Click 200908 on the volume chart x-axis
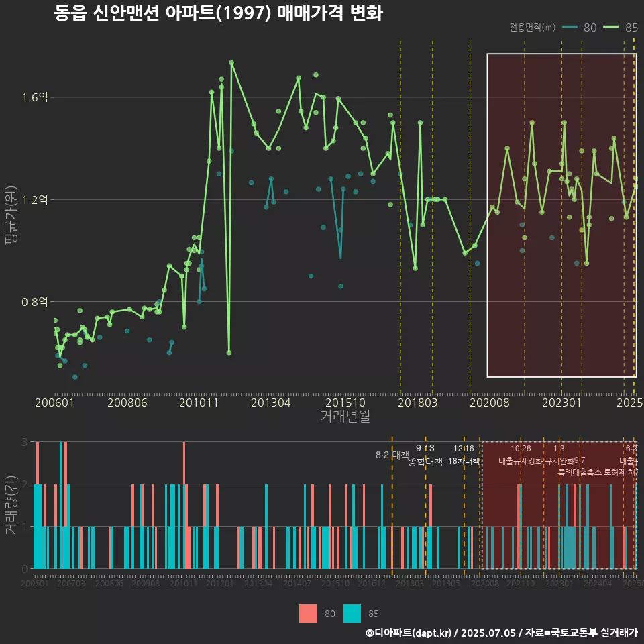Image resolution: width=644 pixels, height=644 pixels. [x=146, y=583]
